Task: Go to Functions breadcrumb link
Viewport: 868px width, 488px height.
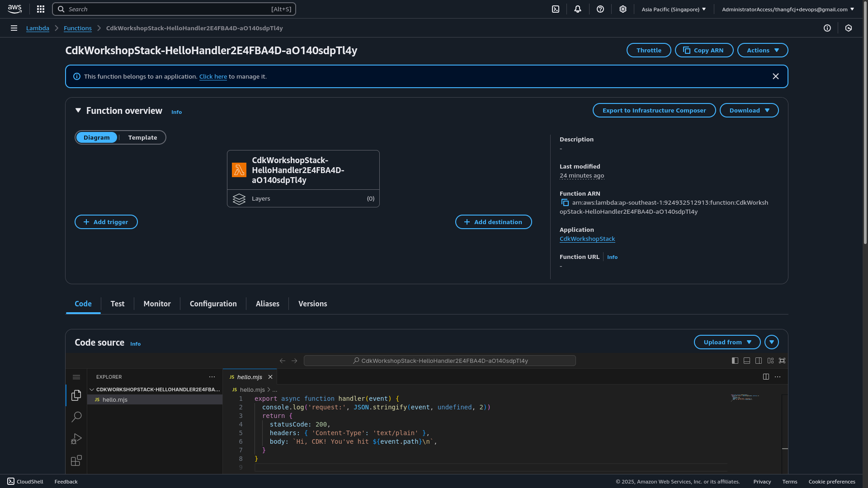Action: [x=78, y=28]
